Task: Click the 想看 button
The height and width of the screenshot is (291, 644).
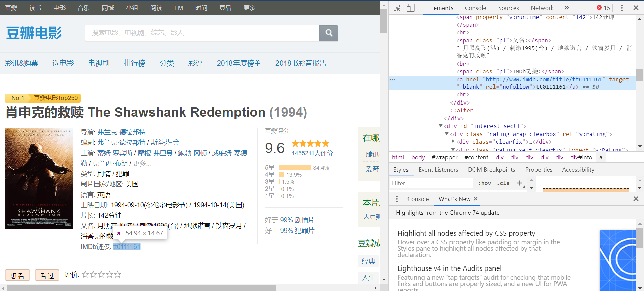Action: (x=17, y=275)
